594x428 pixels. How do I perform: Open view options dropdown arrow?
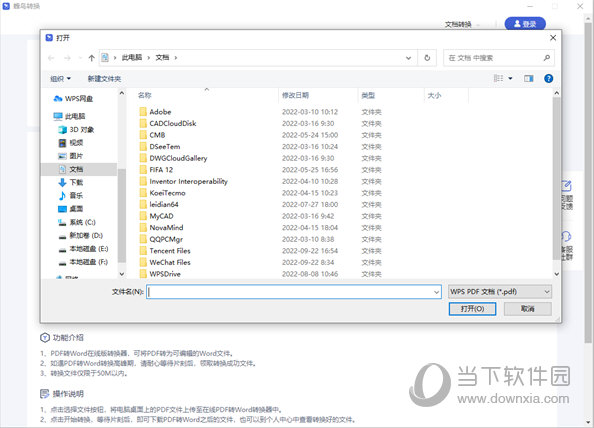point(510,78)
